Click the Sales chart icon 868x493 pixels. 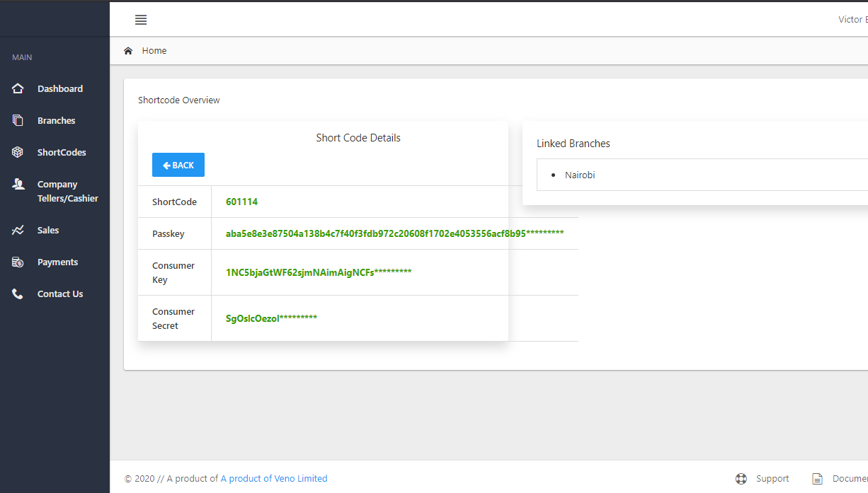coord(18,230)
